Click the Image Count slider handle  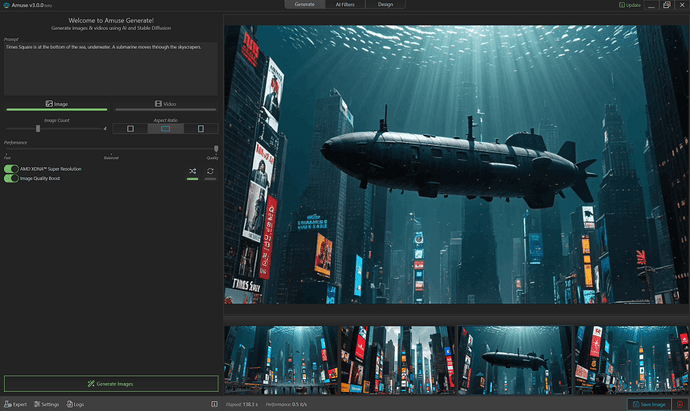38,128
